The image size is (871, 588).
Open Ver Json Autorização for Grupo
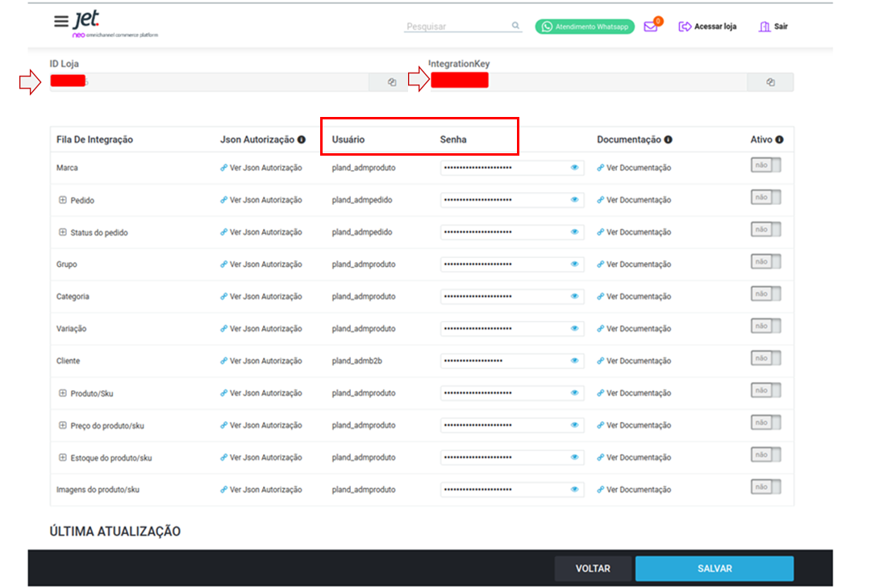261,264
